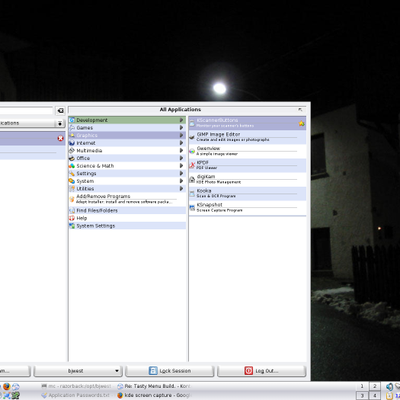
Task: Expand the Internet submenu arrow
Action: click(x=181, y=143)
